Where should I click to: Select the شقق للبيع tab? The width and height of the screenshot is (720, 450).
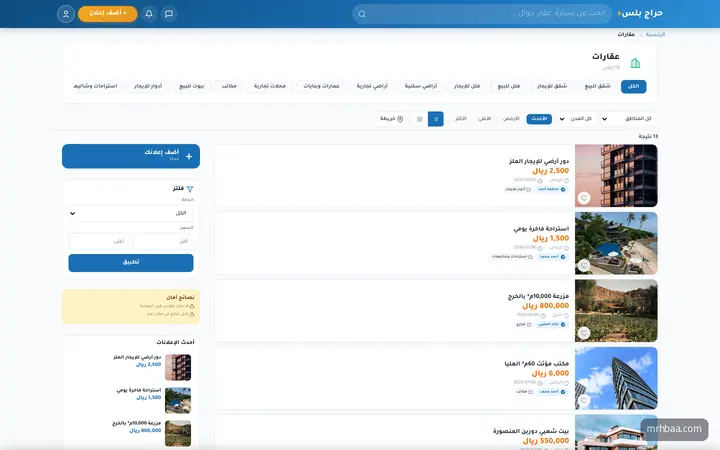pos(597,86)
